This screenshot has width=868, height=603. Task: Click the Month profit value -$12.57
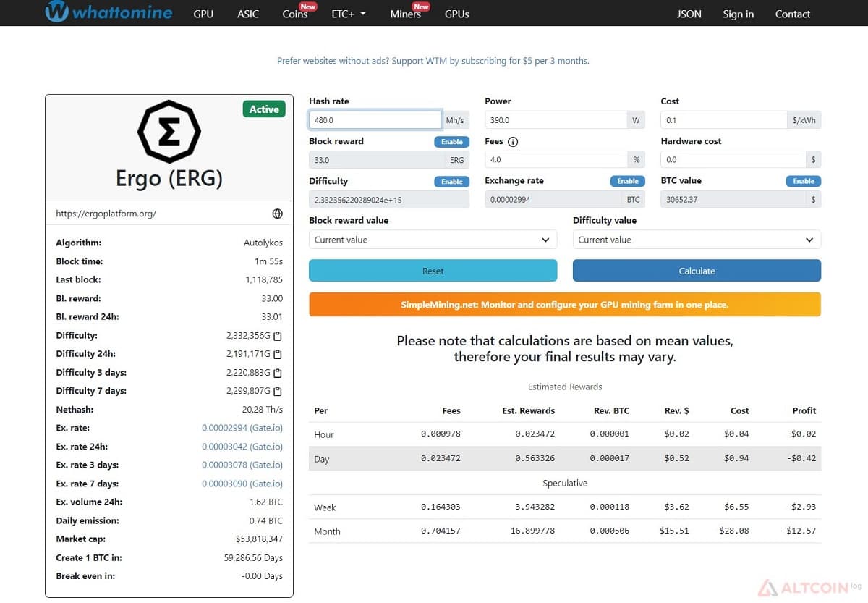point(799,531)
